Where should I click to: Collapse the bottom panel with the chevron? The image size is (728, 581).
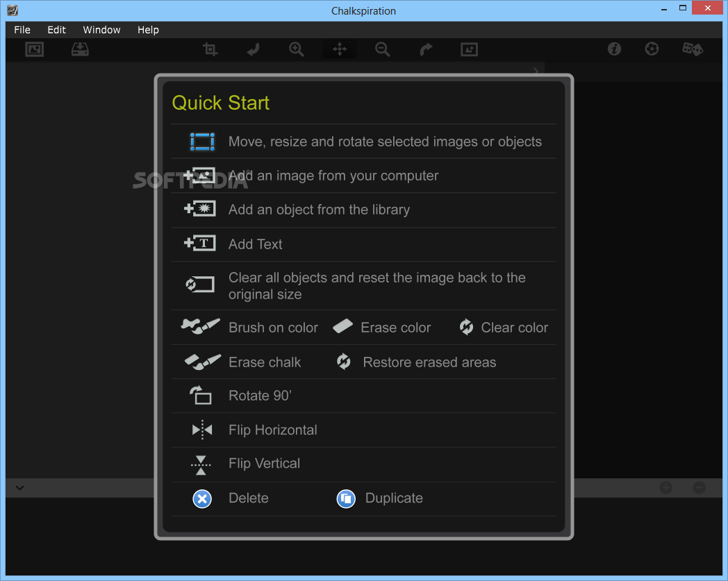[x=19, y=488]
